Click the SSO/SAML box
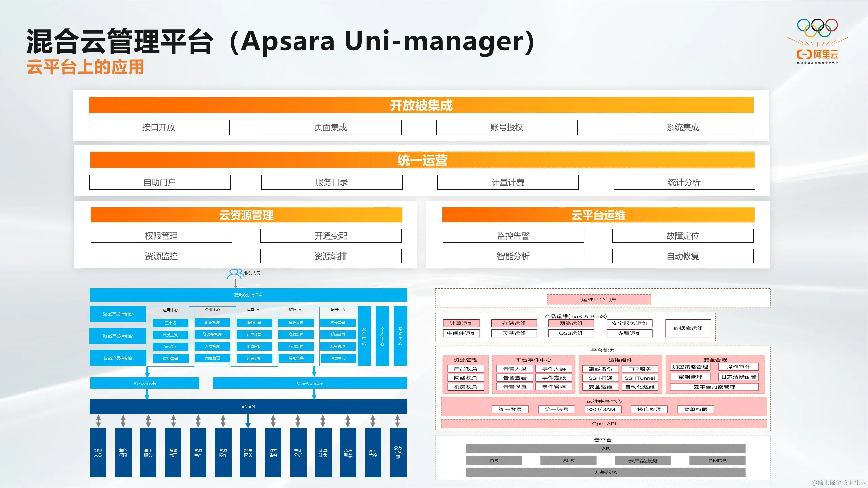The image size is (868, 488). (x=603, y=409)
